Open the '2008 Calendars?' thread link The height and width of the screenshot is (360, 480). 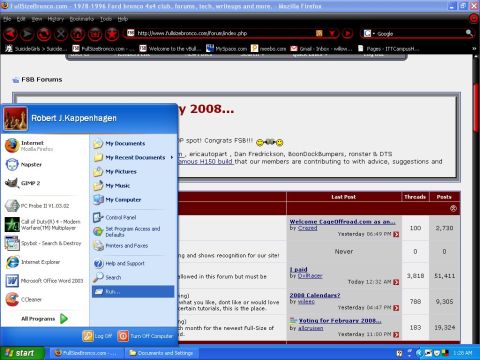click(x=315, y=295)
